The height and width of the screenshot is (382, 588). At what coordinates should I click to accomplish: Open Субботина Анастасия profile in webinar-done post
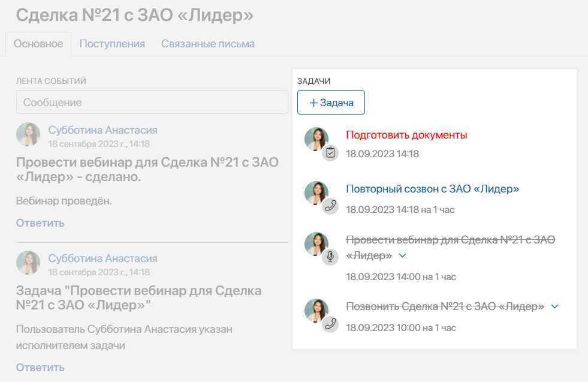[x=102, y=130]
